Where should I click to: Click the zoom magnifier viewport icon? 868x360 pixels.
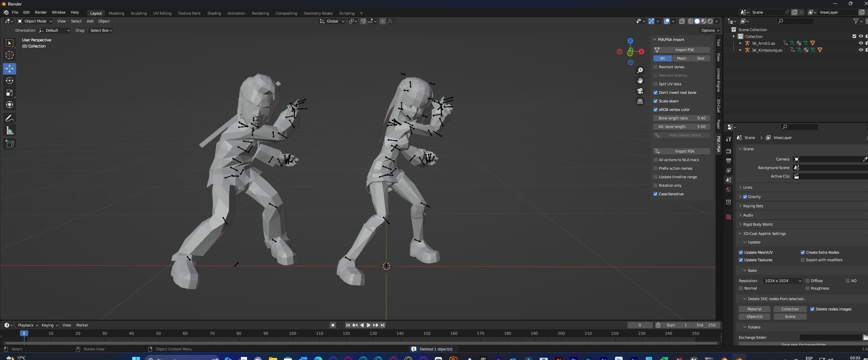[x=640, y=70]
